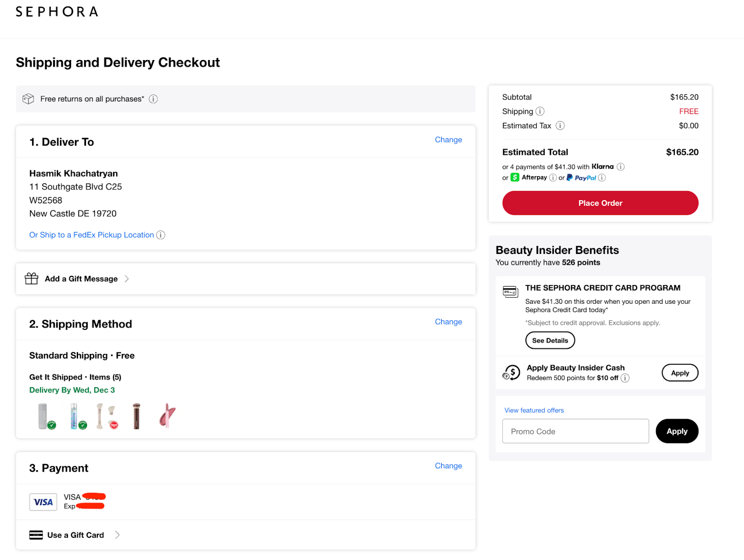Click View featured offers link
Image resolution: width=744 pixels, height=560 pixels.
[534, 410]
